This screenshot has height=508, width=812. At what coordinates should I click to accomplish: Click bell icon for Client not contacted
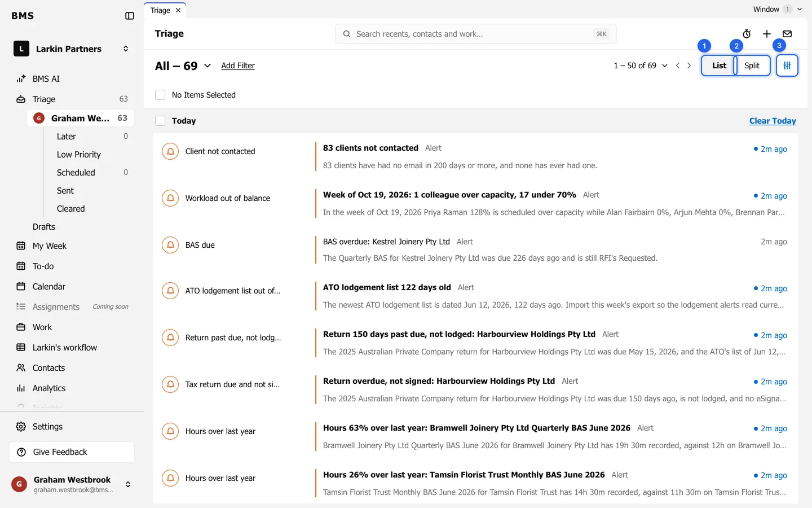click(170, 151)
